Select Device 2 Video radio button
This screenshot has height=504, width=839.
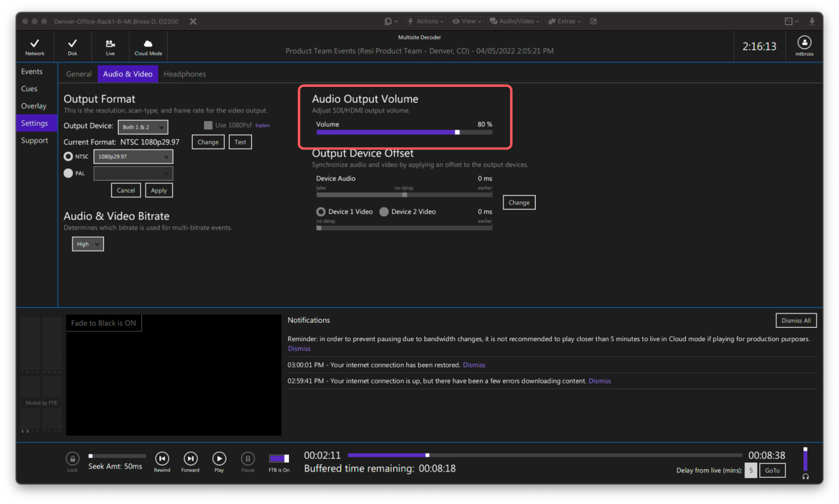coord(384,212)
